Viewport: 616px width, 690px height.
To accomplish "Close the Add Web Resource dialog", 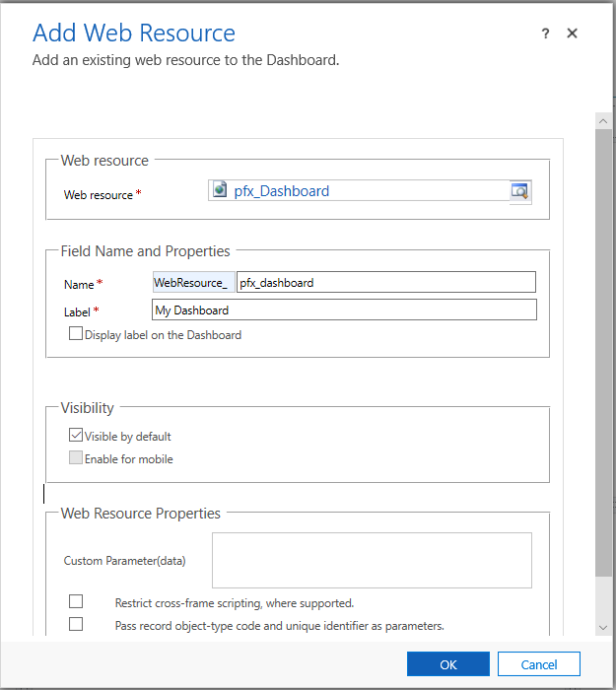I will coord(572,34).
